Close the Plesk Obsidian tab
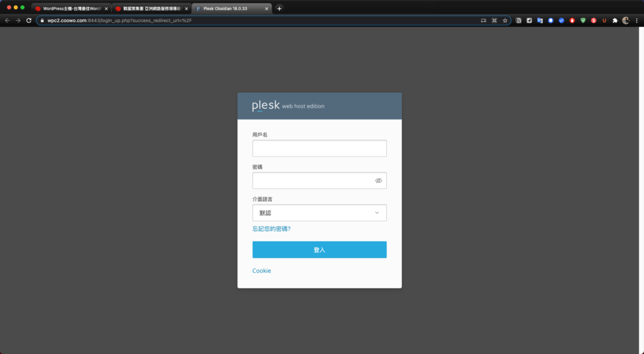644x354 pixels. click(266, 9)
